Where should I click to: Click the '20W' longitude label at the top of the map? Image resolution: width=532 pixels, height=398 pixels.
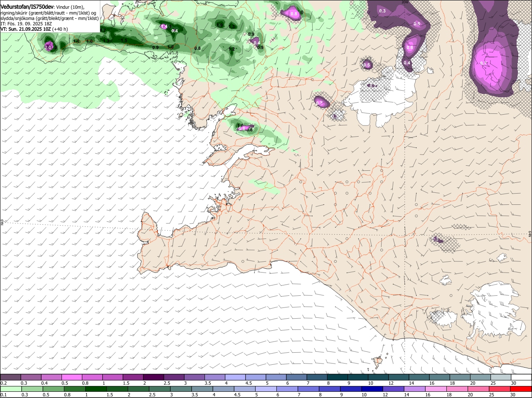pos(405,2)
